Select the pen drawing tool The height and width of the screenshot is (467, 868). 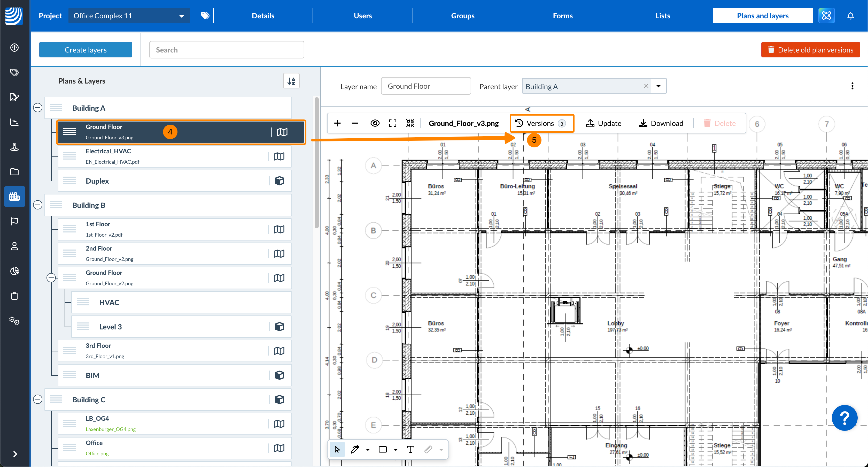click(x=355, y=449)
